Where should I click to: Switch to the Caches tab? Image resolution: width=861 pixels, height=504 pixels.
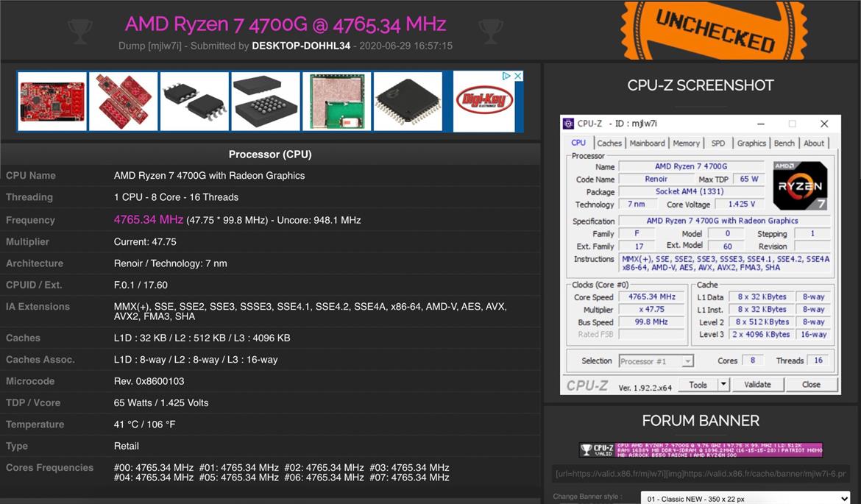coord(609,143)
